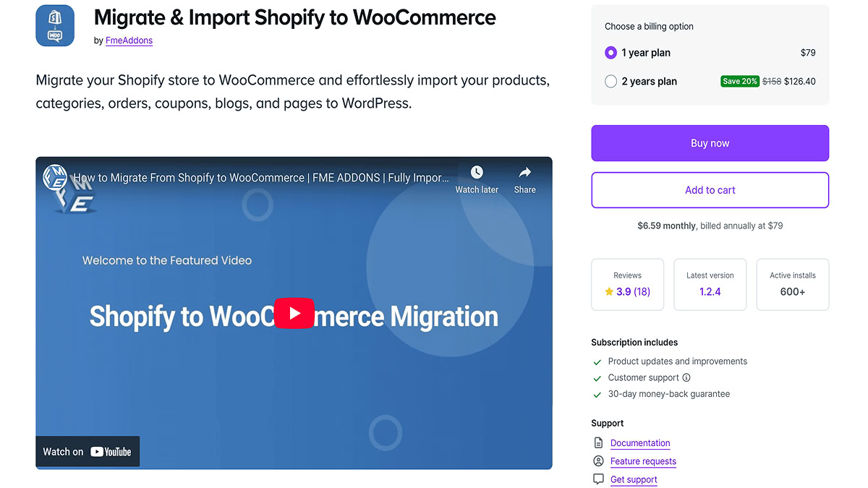868x488 pixels.
Task: Click the video title text link
Action: point(261,177)
